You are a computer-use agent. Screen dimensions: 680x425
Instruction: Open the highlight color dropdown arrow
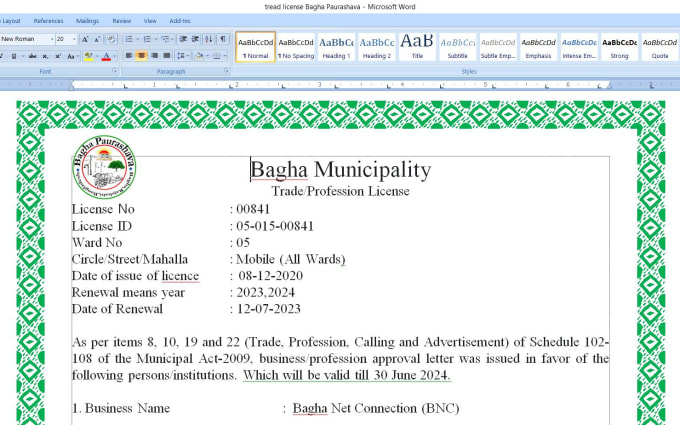pos(97,56)
